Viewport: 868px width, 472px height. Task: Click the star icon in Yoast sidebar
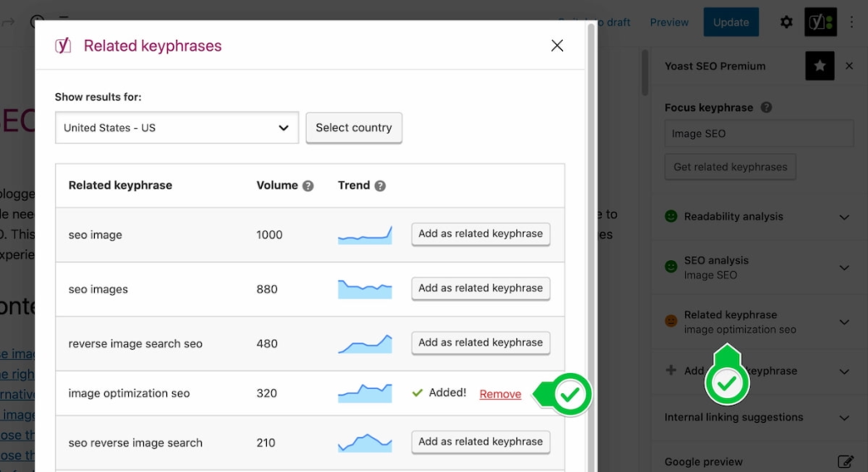(x=820, y=66)
